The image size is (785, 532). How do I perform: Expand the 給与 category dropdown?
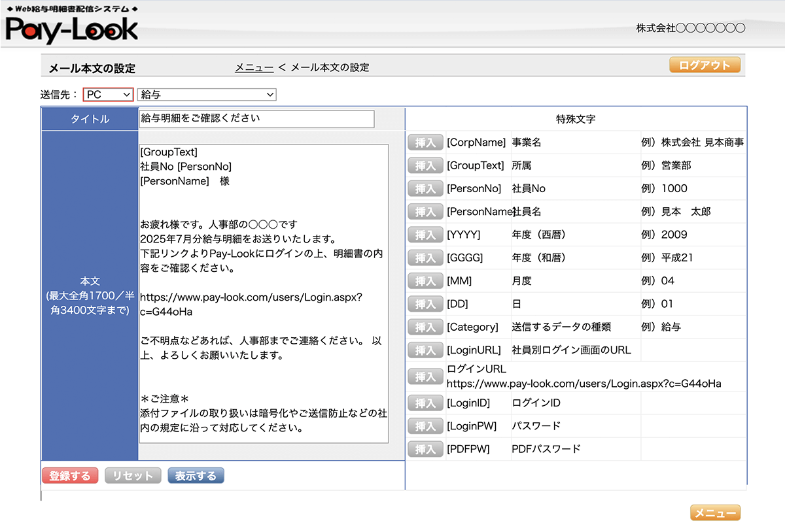coord(207,95)
